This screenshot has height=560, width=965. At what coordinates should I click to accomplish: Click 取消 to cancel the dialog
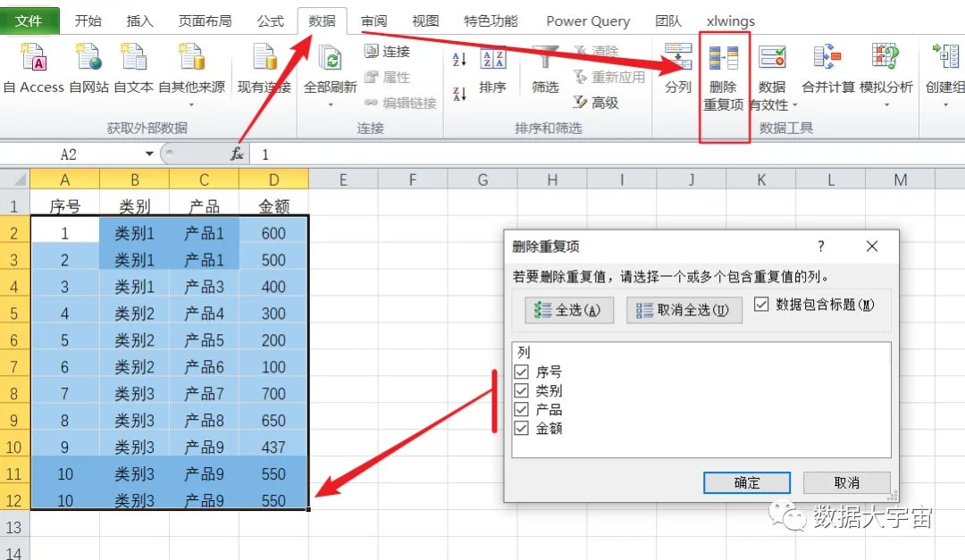[x=846, y=483]
